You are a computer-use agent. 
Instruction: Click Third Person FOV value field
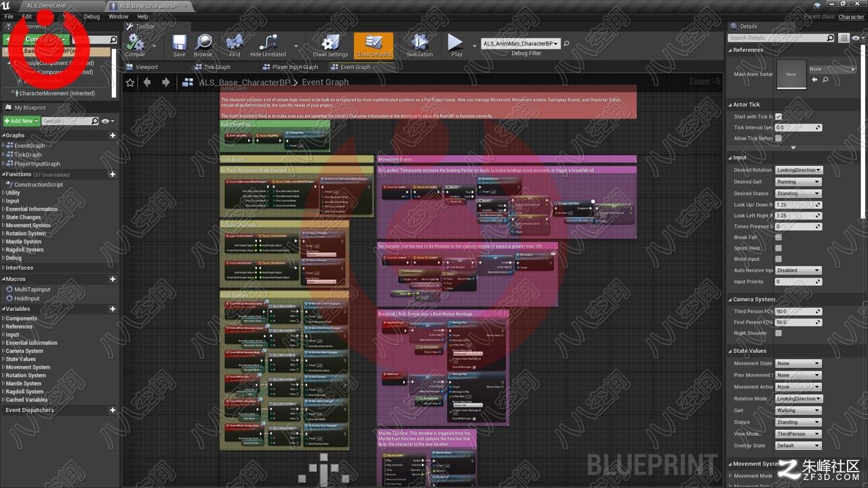pos(798,311)
